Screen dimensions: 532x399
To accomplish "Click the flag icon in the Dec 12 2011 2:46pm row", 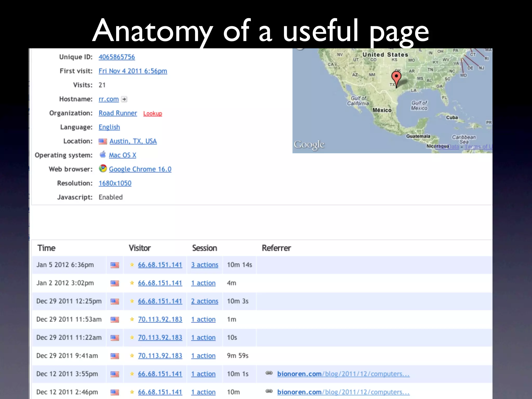I will pos(115,392).
